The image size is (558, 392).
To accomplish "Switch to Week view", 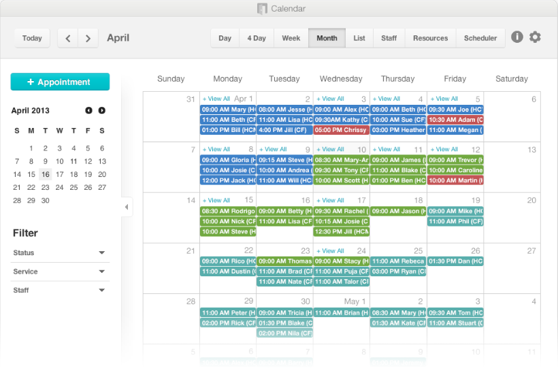I will pos(291,38).
